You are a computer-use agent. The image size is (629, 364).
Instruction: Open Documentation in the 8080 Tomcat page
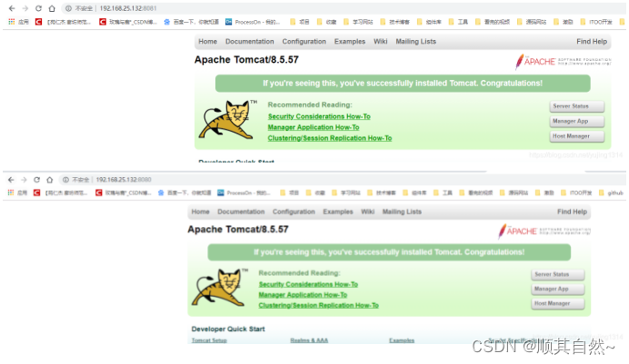point(241,212)
